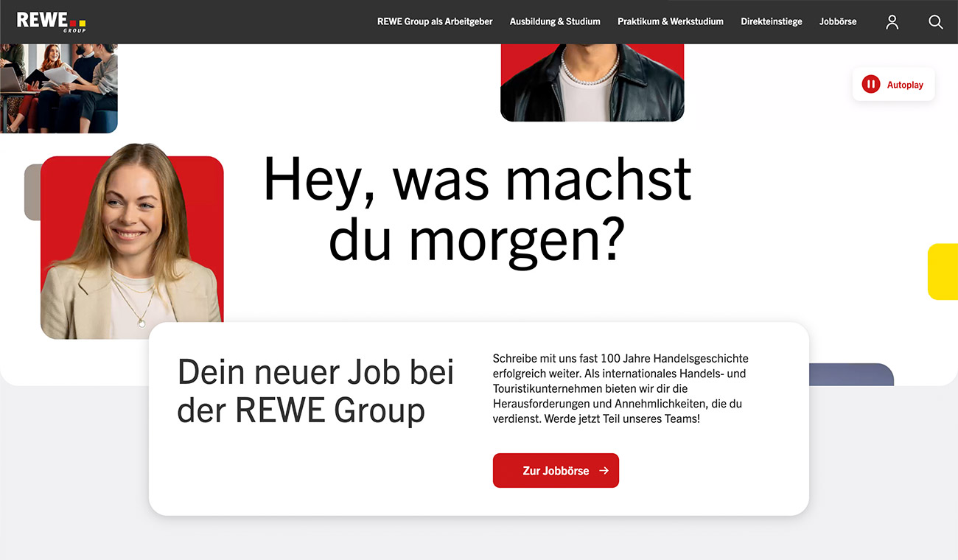The image size is (958, 560).
Task: Click the smiling blonde woman photo
Action: (x=132, y=242)
